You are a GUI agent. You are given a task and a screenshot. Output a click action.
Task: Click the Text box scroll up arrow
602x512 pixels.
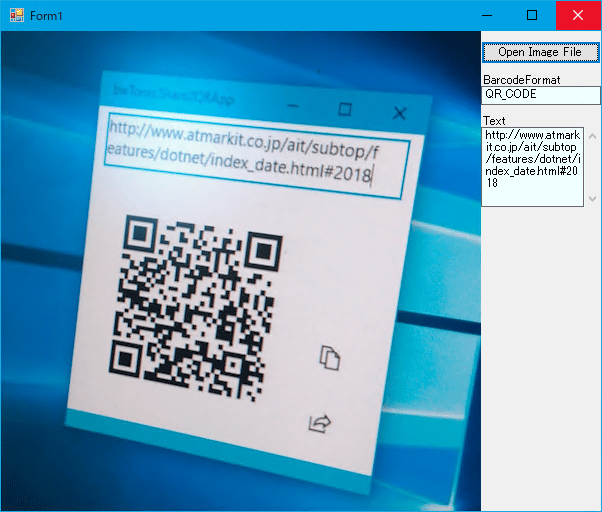pyautogui.click(x=592, y=136)
